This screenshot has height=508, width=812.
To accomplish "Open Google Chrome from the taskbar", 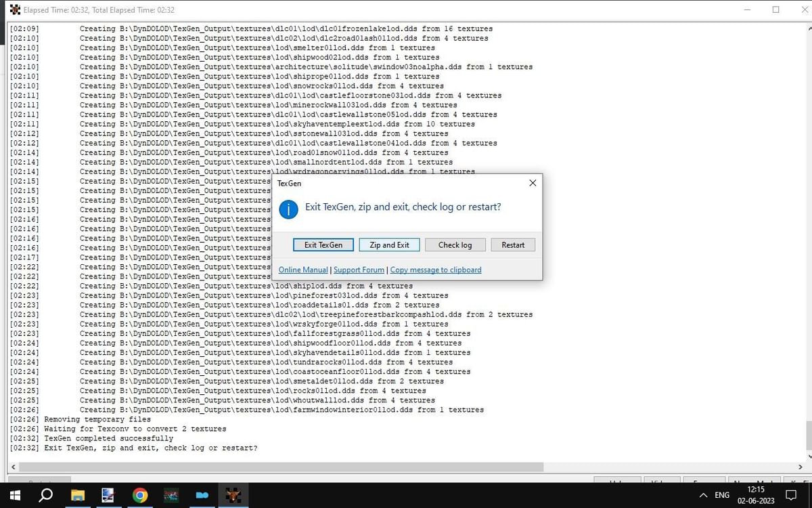I will coord(140,495).
